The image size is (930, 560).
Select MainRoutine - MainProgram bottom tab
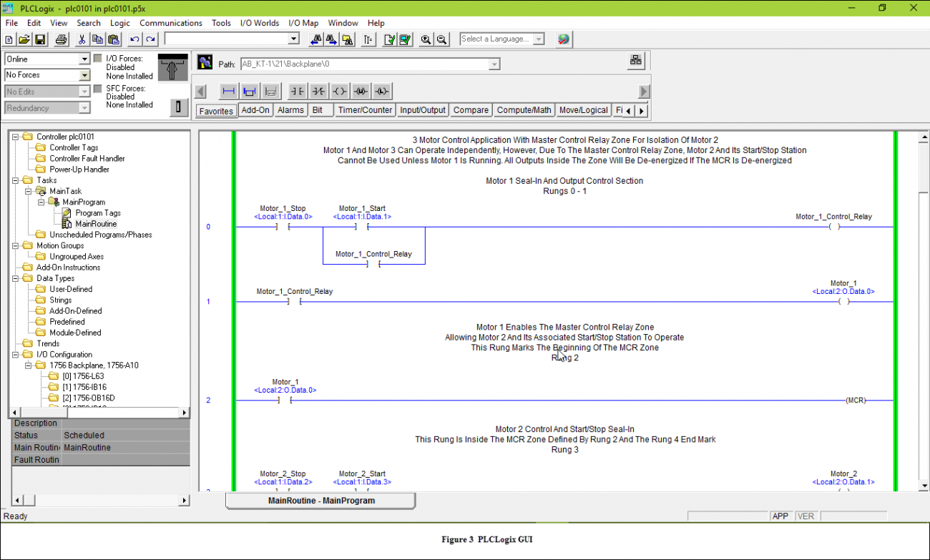(x=321, y=501)
